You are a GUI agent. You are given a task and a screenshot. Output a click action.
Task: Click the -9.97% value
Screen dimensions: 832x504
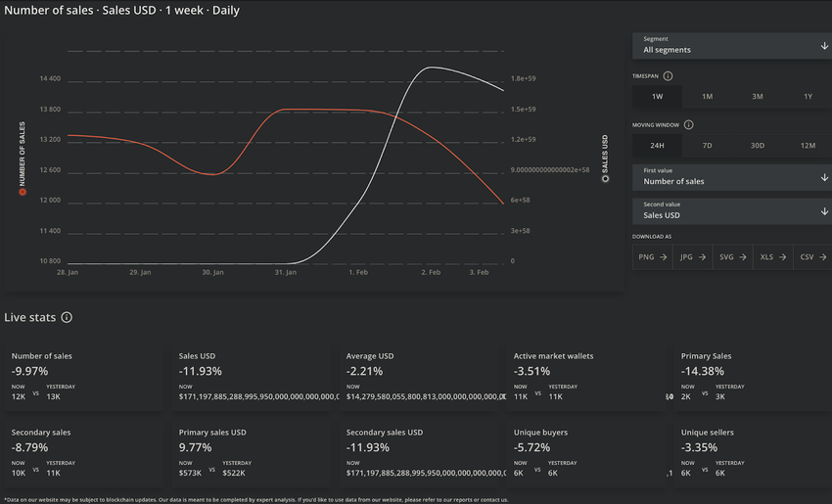[29, 371]
